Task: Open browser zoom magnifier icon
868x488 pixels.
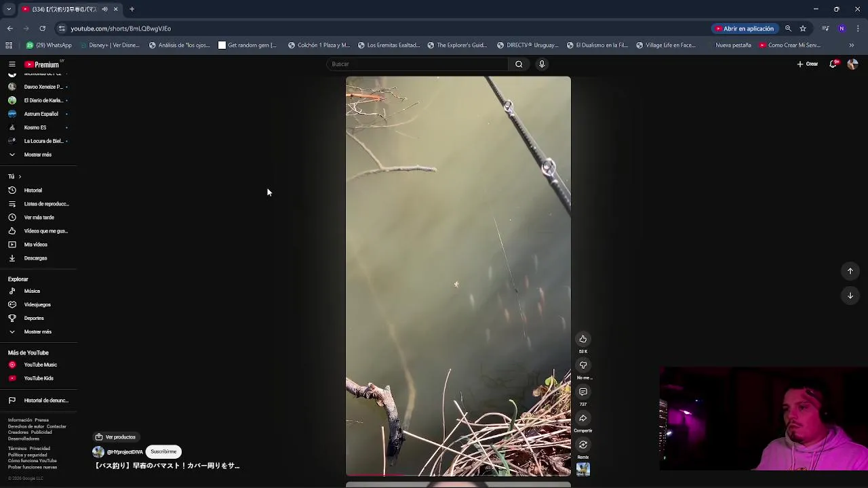Action: tap(788, 28)
